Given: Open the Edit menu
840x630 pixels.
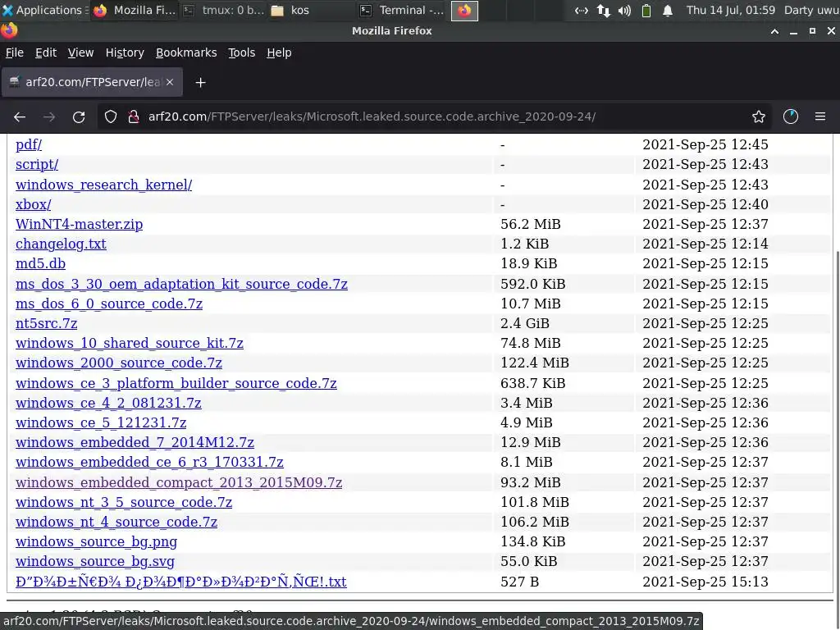Looking at the screenshot, I should pyautogui.click(x=46, y=52).
